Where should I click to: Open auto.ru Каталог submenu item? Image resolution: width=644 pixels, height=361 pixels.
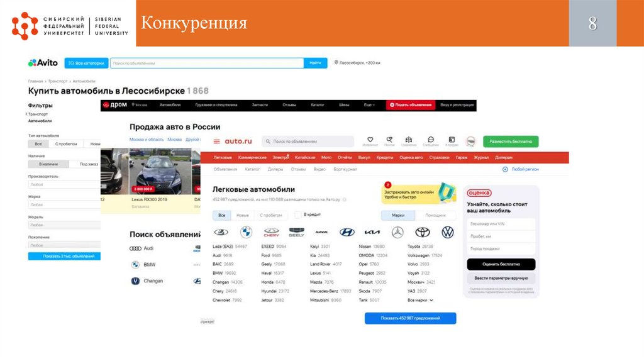point(252,169)
